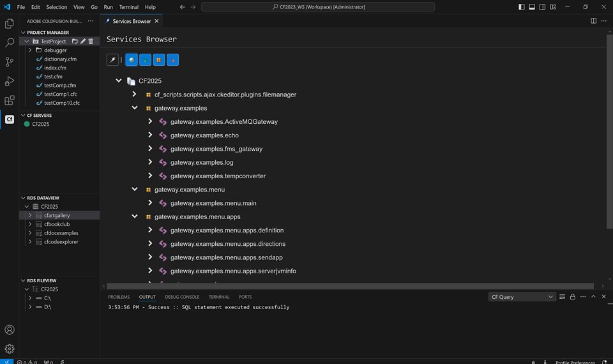Switch to the Debug Console panel tab

coord(182,297)
